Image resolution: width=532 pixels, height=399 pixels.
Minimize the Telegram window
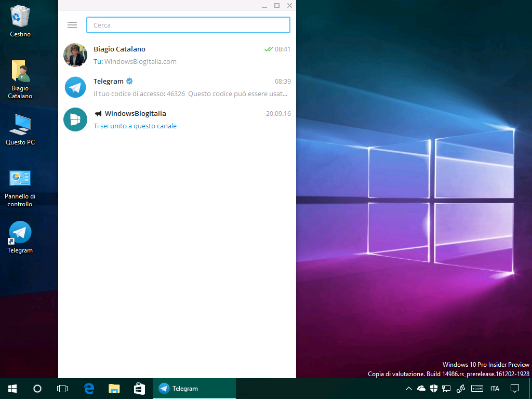264,6
